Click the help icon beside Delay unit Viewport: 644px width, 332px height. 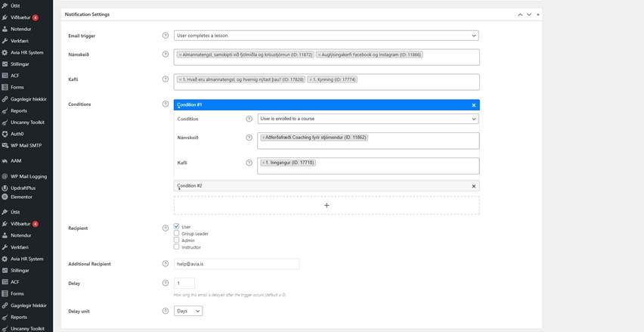pyautogui.click(x=166, y=311)
